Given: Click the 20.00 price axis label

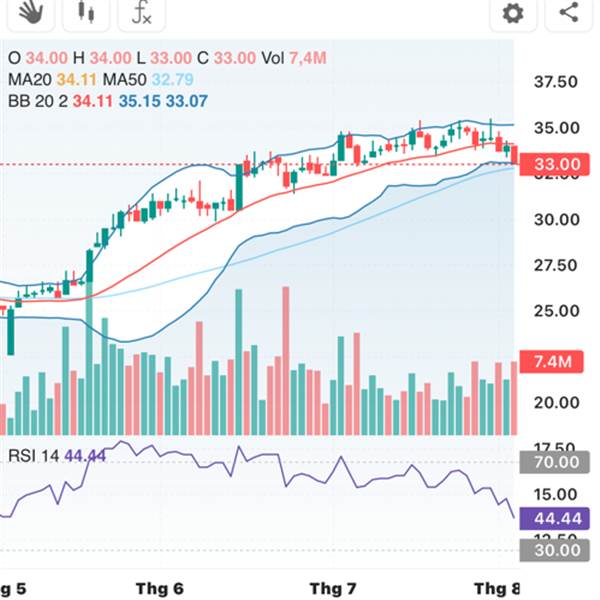Looking at the screenshot, I should point(557,403).
